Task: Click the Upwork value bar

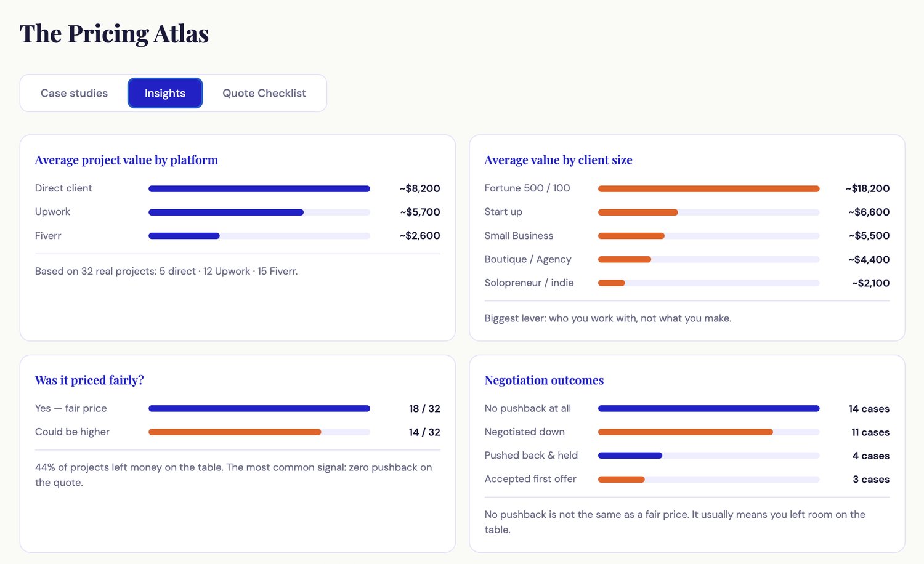Action: pyautogui.click(x=259, y=212)
